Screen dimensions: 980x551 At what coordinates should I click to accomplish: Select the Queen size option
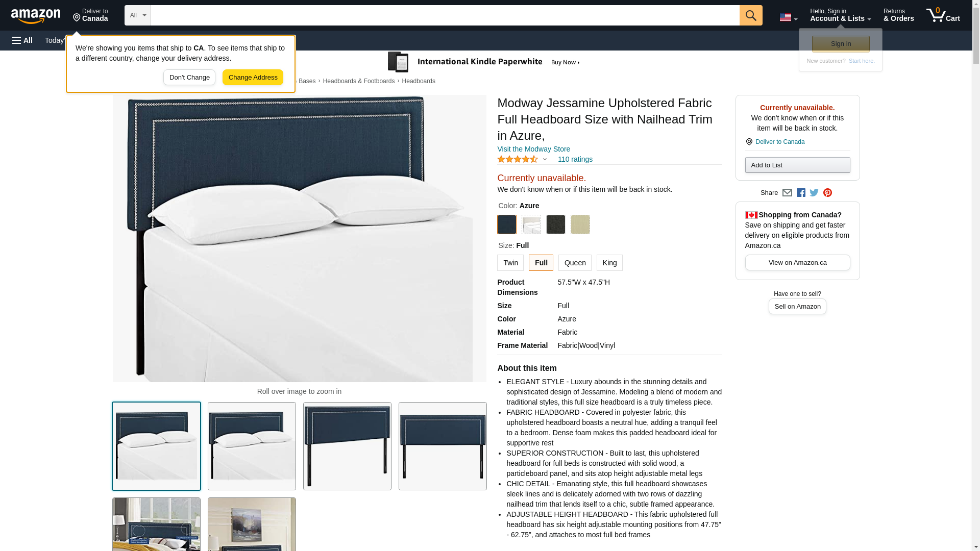pos(575,263)
